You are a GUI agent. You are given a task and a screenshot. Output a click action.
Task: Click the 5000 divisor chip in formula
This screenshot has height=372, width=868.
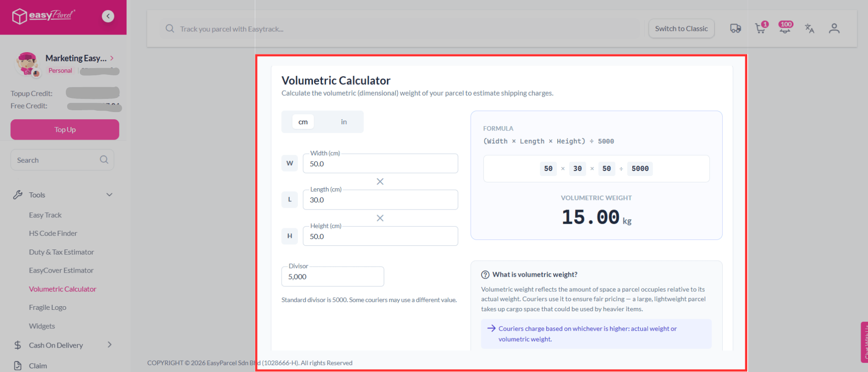point(640,169)
